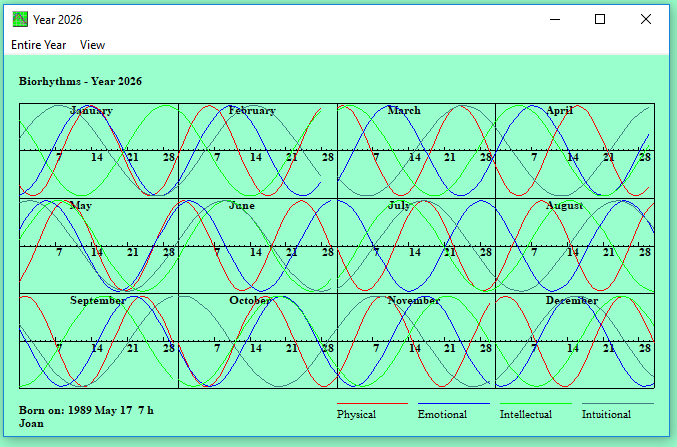Image resolution: width=677 pixels, height=447 pixels.
Task: Select the February chart title
Action: coord(252,111)
